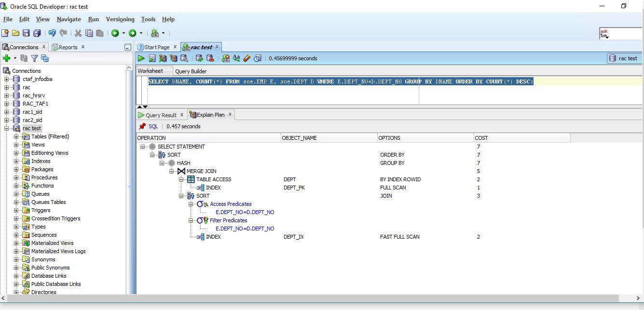
Task: Collapse the SELECT STATEMENT plan node
Action: (x=143, y=147)
